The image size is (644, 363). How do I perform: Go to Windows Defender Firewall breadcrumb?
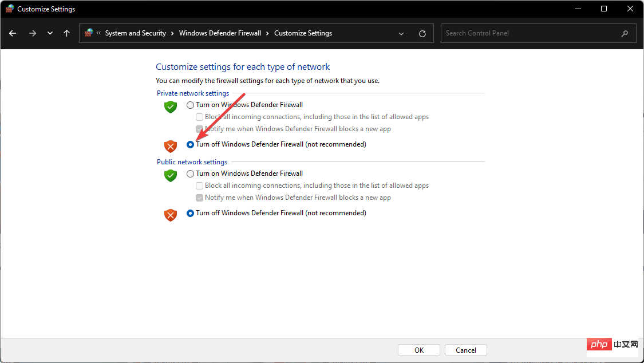coord(220,33)
